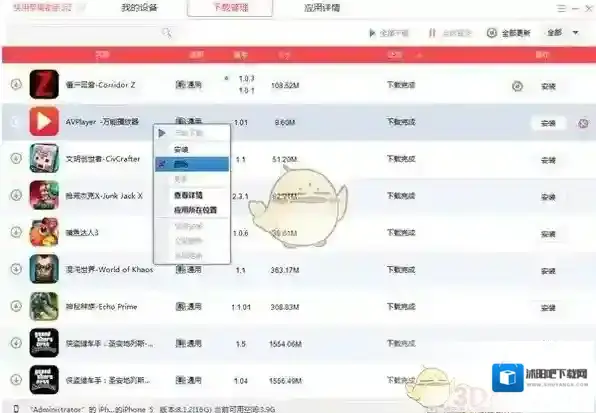Image resolution: width=596 pixels, height=413 pixels.
Task: Install 捕鱼达人3 with its 安装 button
Action: (x=548, y=234)
